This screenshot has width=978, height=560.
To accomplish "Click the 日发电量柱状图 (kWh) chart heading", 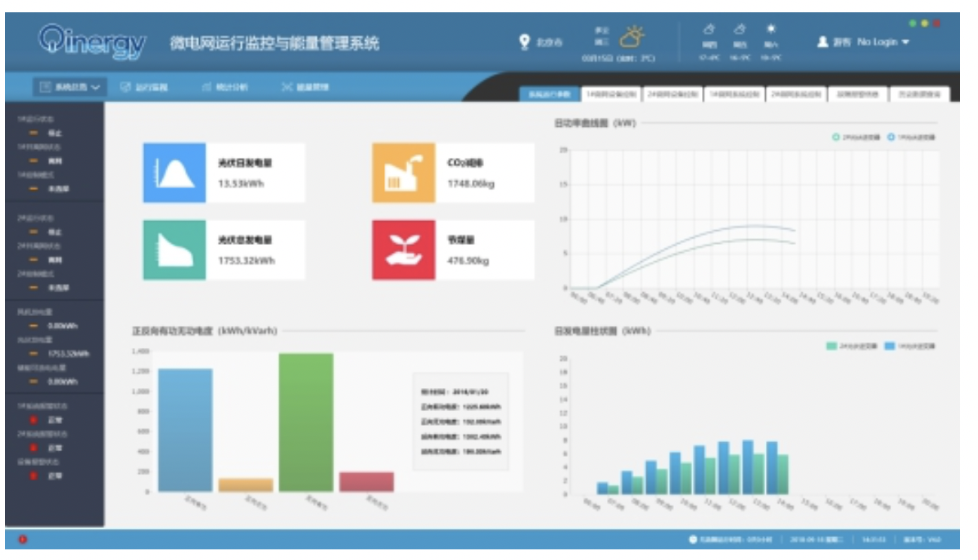I will click(x=603, y=331).
